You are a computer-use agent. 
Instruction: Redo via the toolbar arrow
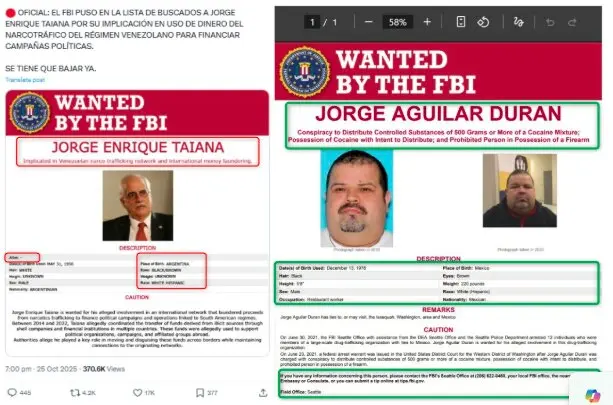point(572,22)
